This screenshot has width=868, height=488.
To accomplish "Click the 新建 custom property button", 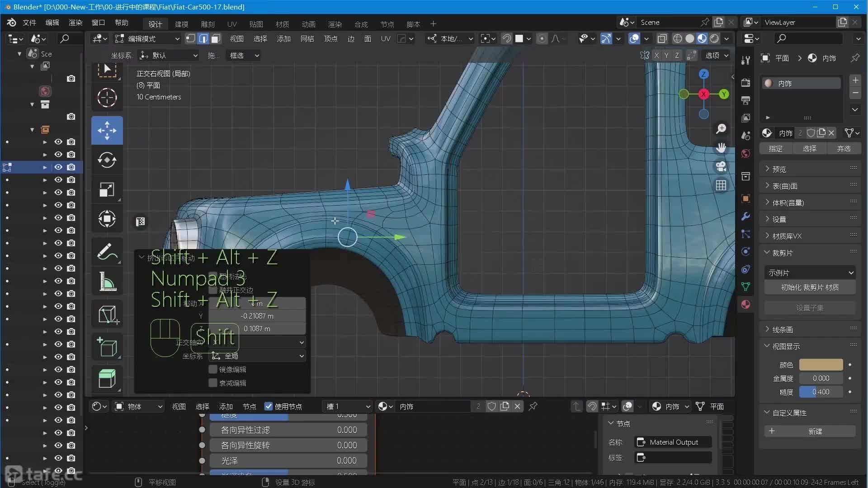I will tap(810, 431).
